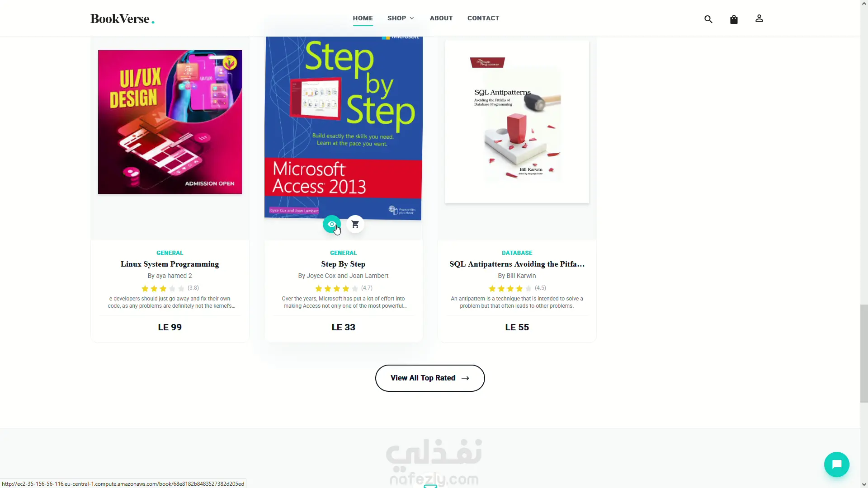
Task: Go to the HOME nav item
Action: 363,18
